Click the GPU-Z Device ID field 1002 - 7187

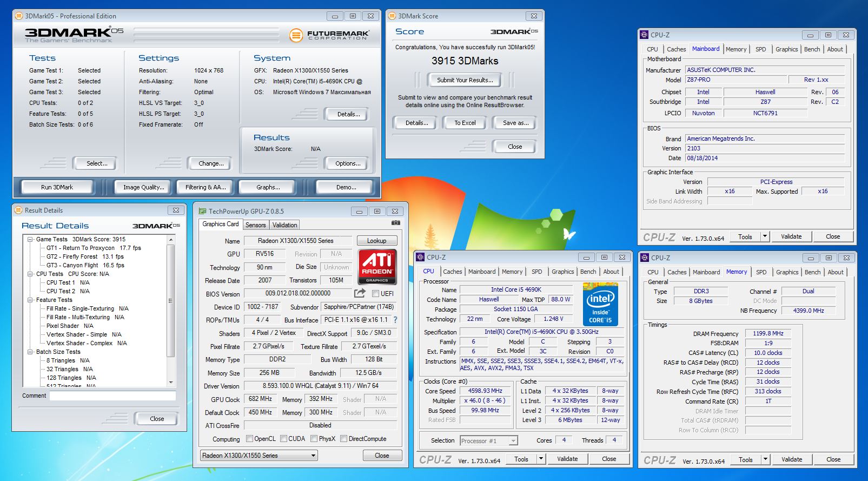(262, 307)
